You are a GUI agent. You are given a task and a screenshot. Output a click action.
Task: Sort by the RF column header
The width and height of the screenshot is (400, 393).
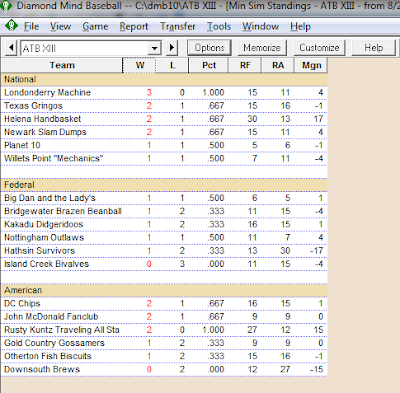coord(245,65)
